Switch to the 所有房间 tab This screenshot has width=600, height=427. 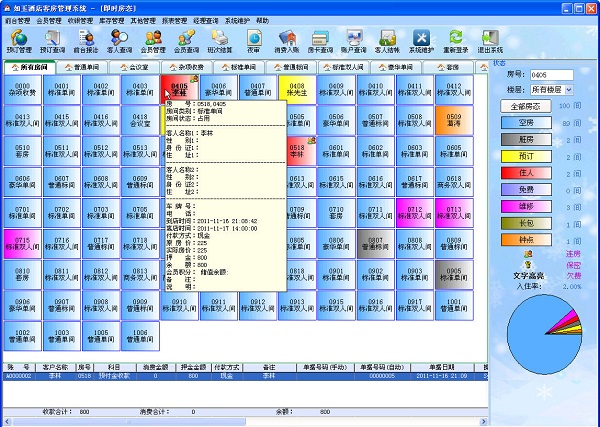tap(30, 67)
